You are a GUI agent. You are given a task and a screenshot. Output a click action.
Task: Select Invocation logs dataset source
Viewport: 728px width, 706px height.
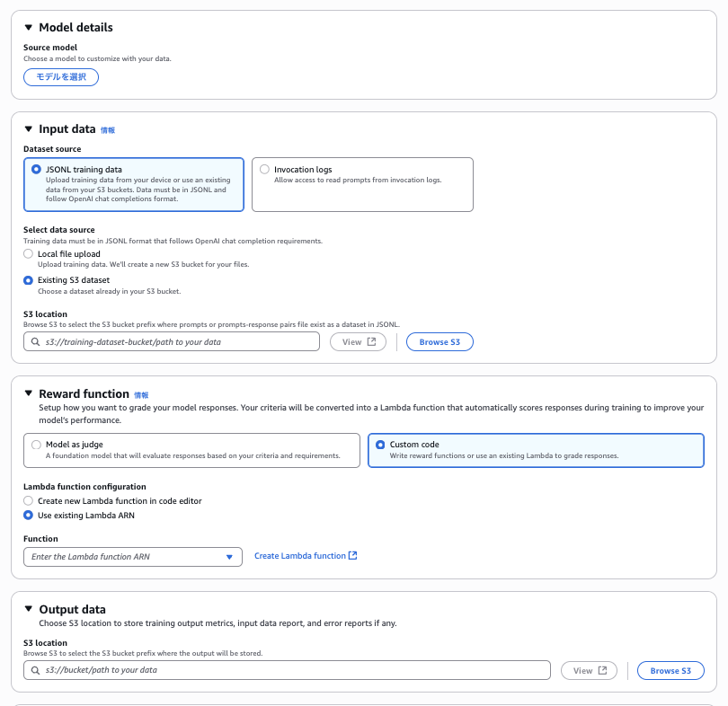264,169
